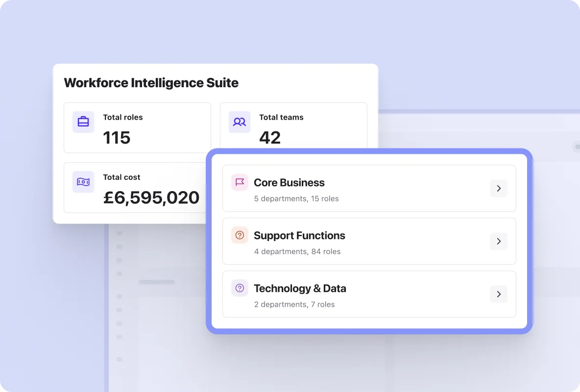Click the briefcase icon for Total roles
The height and width of the screenshot is (392, 580).
[x=83, y=122]
